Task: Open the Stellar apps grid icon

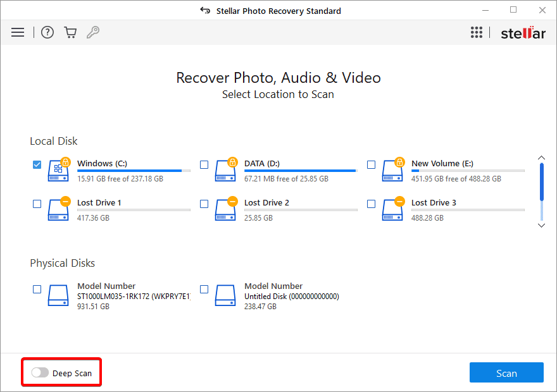Action: [477, 32]
